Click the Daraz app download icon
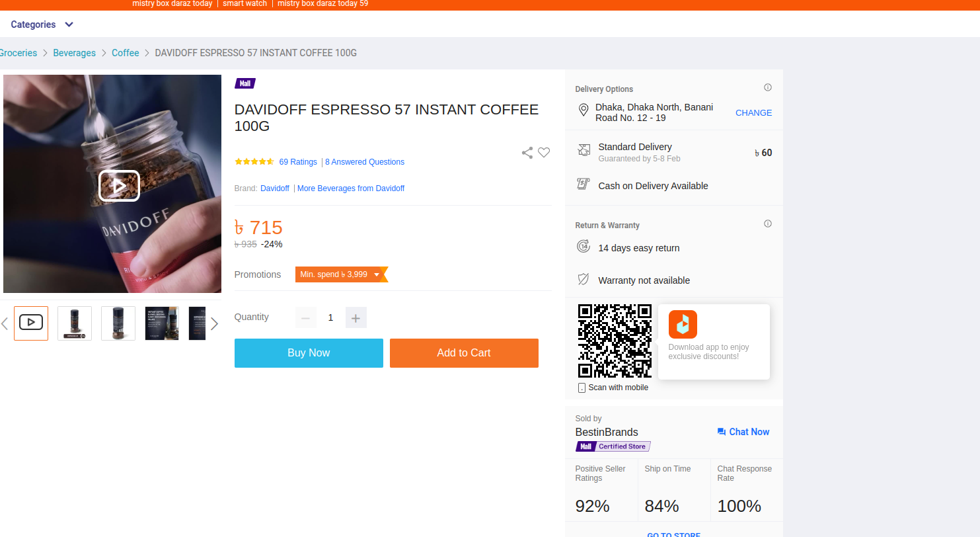Image resolution: width=980 pixels, height=537 pixels. tap(683, 324)
